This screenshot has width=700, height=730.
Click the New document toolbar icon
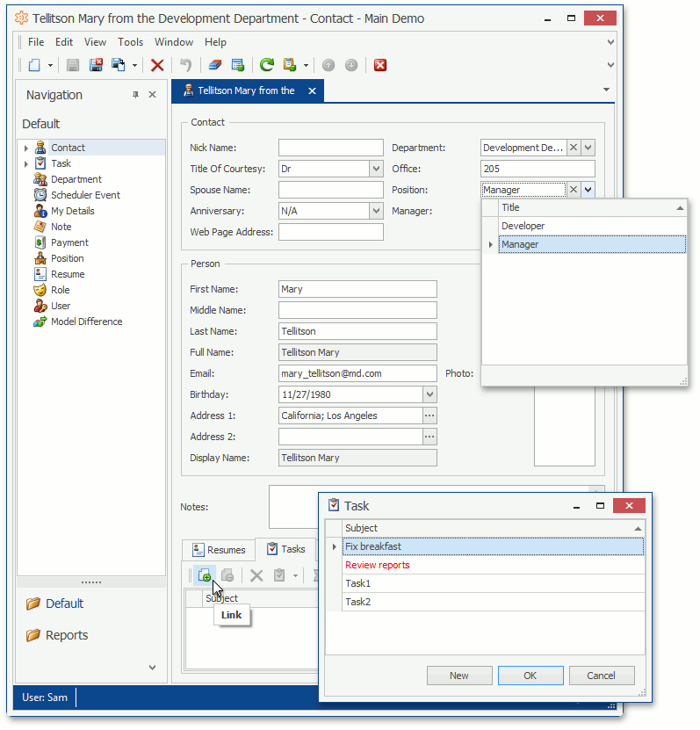pos(34,65)
